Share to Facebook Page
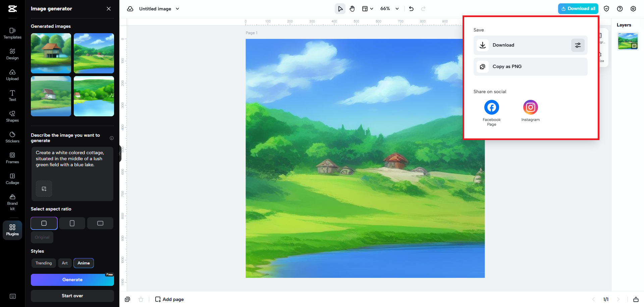 (x=491, y=108)
